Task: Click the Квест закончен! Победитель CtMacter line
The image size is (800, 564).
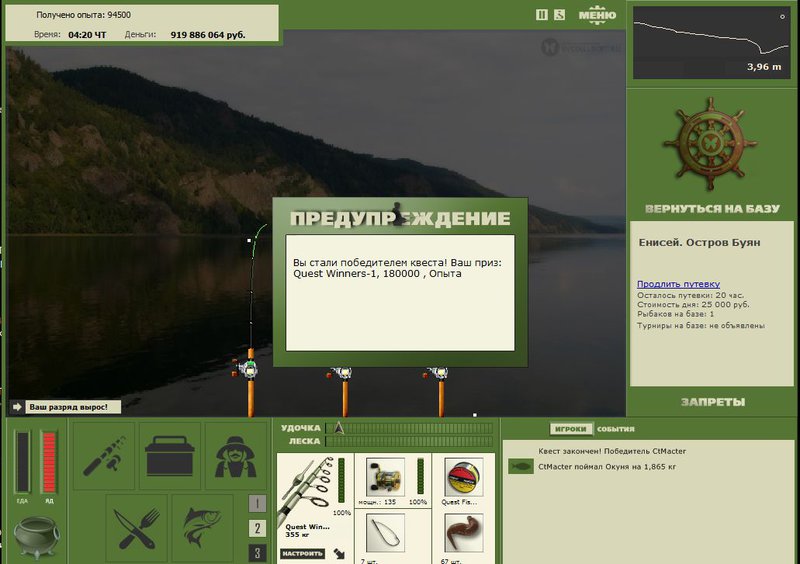Action: [x=612, y=451]
